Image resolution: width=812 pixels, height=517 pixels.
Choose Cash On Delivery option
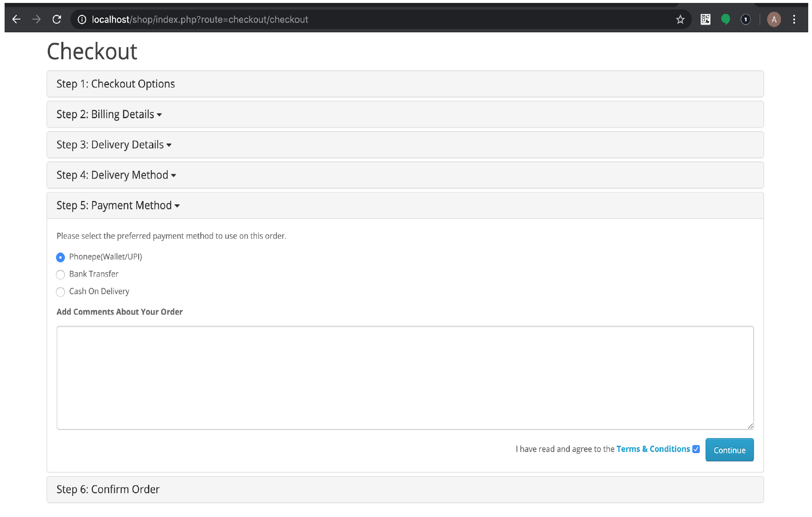pos(61,292)
